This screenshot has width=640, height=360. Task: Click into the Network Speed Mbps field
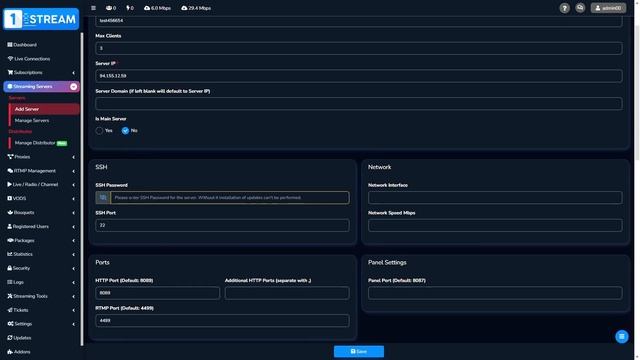click(x=495, y=225)
